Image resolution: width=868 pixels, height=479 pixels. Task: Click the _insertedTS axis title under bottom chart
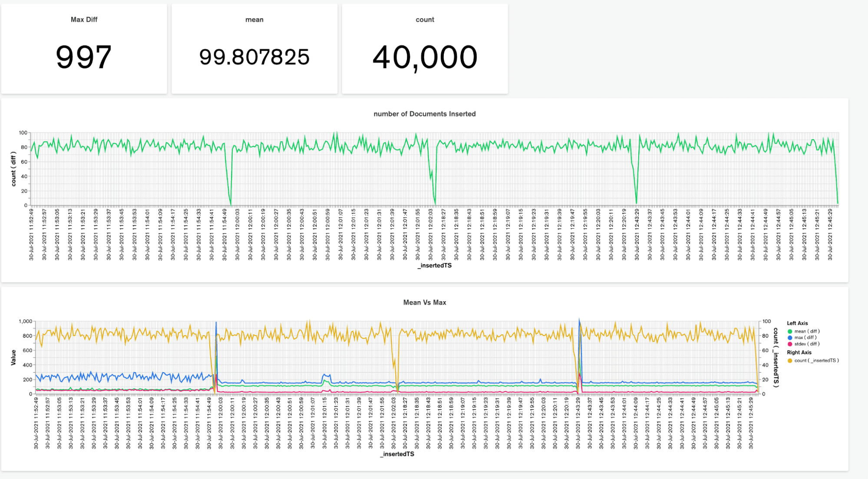click(x=397, y=454)
